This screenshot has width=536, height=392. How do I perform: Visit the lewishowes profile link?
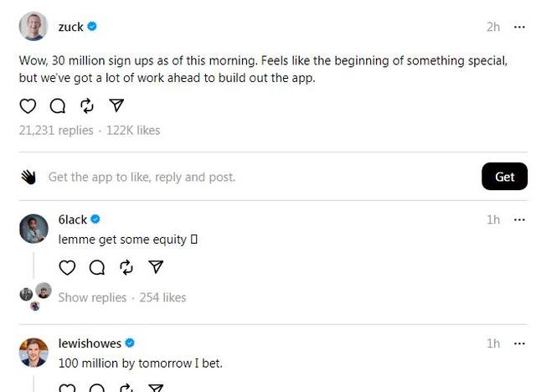(90, 343)
